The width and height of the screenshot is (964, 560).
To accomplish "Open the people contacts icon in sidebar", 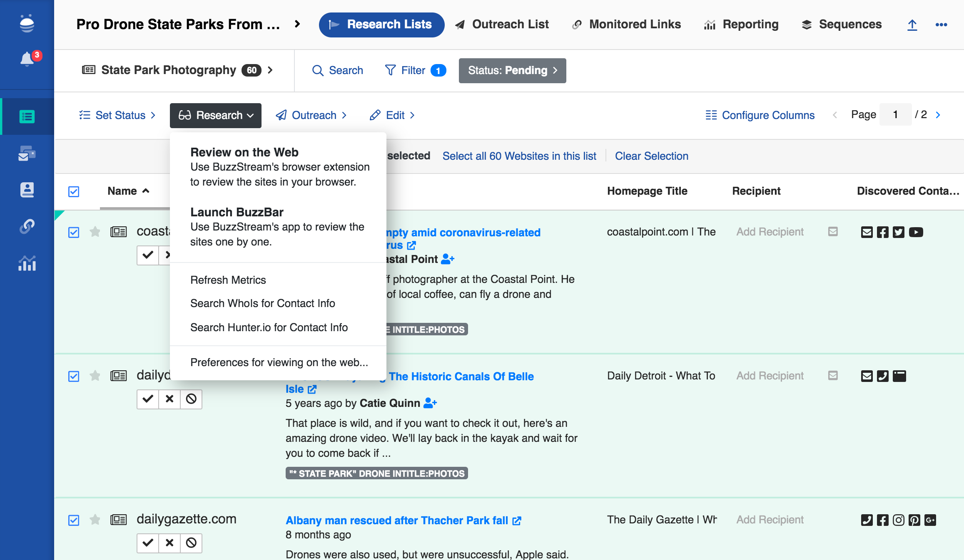I will [27, 190].
